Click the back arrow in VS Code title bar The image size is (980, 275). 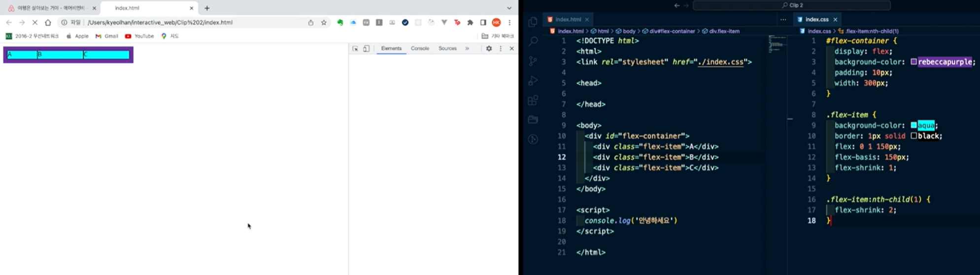pyautogui.click(x=676, y=5)
